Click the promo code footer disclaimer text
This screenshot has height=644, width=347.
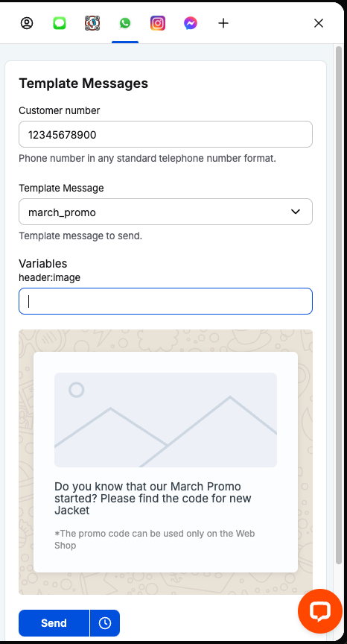pyautogui.click(x=155, y=539)
